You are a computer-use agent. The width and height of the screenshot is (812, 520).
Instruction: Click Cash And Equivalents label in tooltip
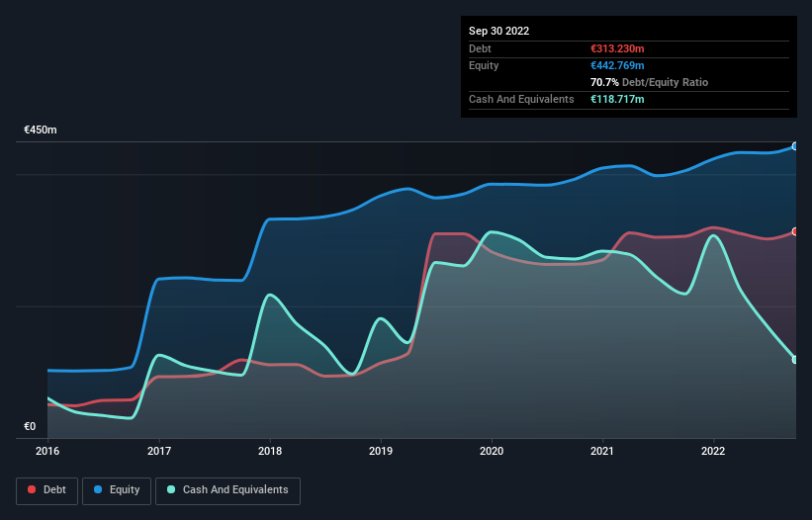tap(521, 99)
